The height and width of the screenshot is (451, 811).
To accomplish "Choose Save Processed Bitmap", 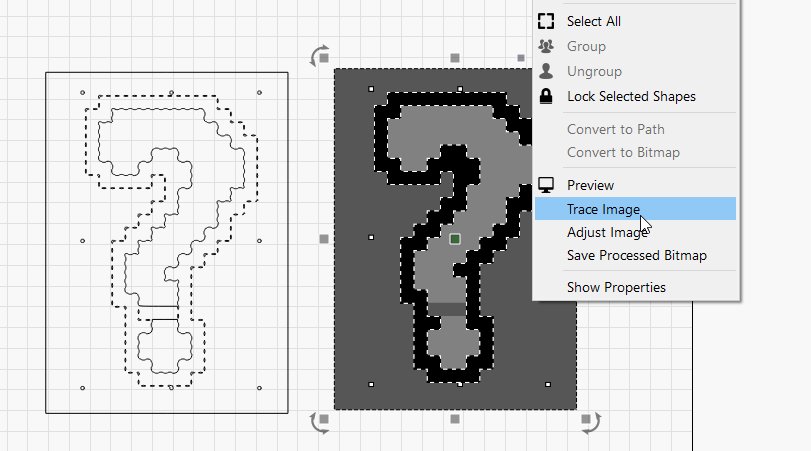I will 635,255.
